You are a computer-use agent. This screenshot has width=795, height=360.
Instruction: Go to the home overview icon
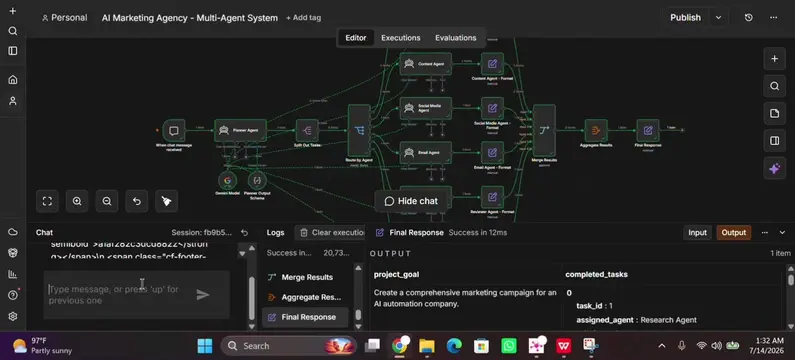[13, 80]
